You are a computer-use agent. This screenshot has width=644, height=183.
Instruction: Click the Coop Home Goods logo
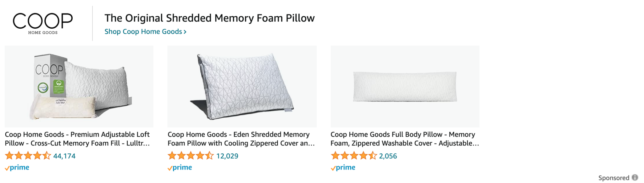click(43, 24)
